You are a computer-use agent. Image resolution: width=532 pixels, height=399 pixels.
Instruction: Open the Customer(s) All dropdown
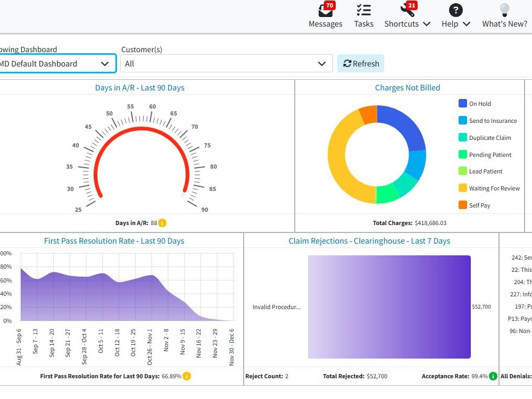point(226,63)
